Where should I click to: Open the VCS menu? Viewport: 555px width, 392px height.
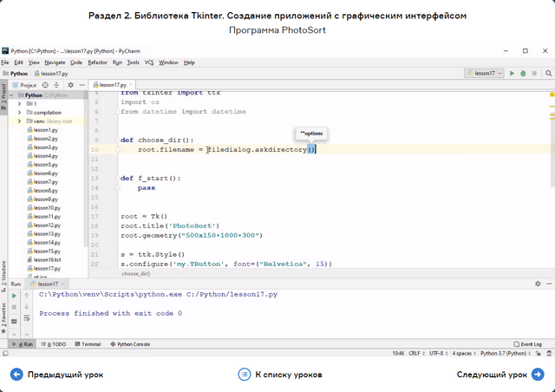[x=149, y=62]
